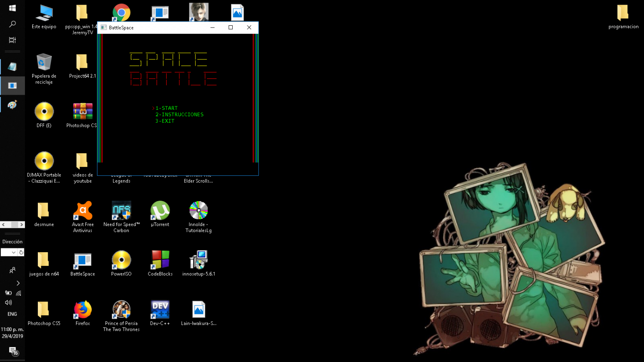The height and width of the screenshot is (362, 644).
Task: Select 3-EXIT in the BattleSpace menu
Action: (x=165, y=121)
